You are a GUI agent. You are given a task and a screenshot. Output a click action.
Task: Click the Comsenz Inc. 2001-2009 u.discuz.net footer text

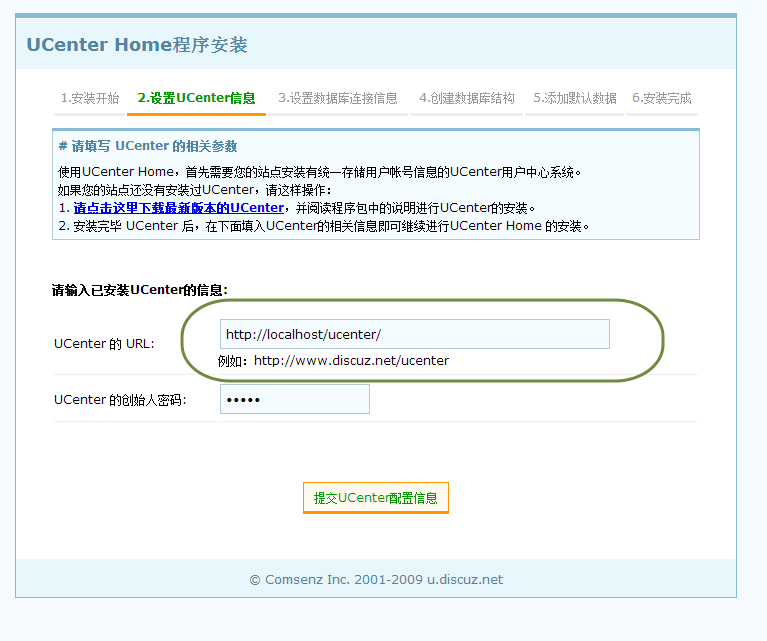tap(376, 580)
